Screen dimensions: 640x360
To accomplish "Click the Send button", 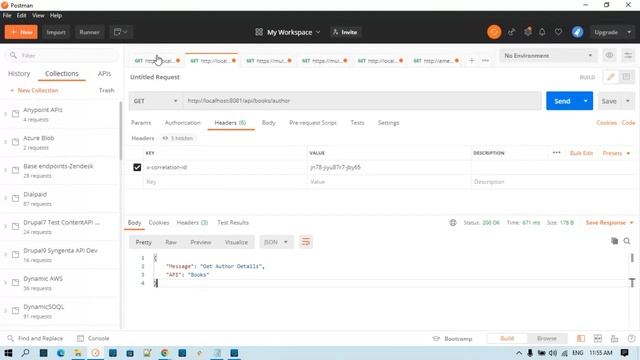I will click(x=562, y=101).
